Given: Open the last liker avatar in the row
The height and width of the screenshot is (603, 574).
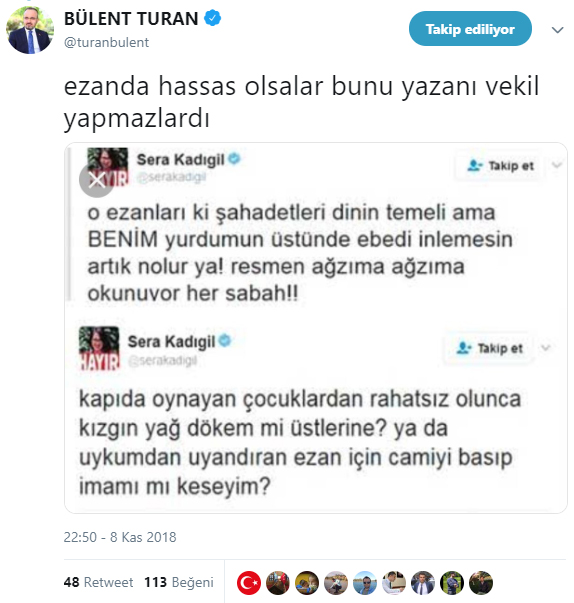Looking at the screenshot, I should click(481, 583).
